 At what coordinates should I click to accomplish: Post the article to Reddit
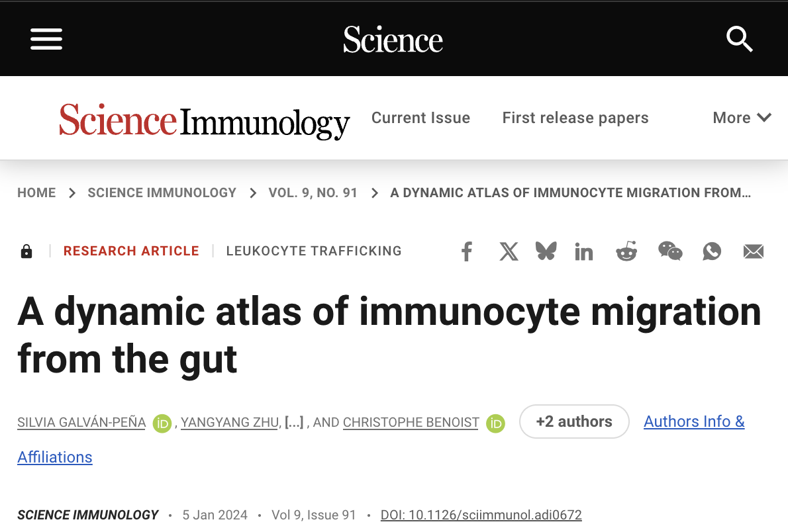pos(626,251)
